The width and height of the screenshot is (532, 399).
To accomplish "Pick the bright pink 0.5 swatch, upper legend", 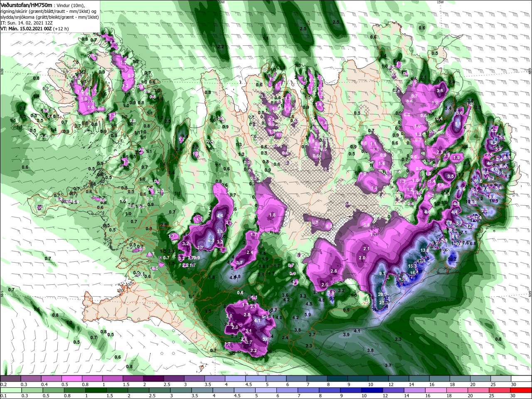I will [71, 379].
